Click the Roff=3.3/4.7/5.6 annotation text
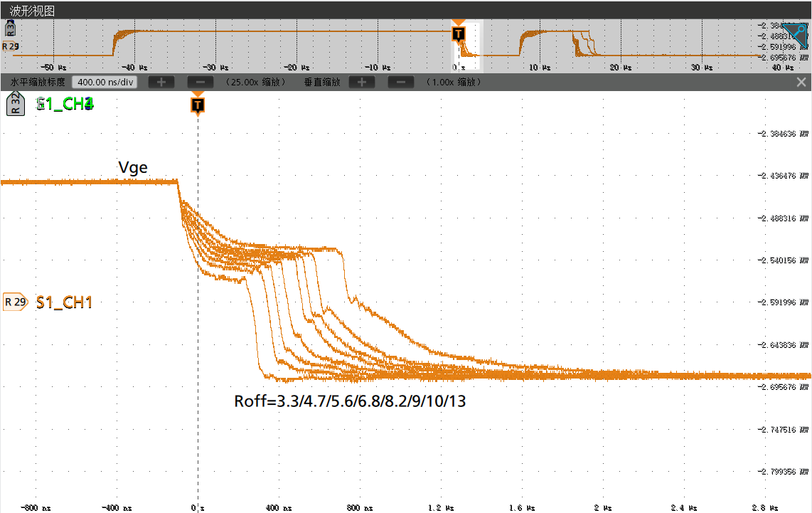This screenshot has height=513, width=812. [x=350, y=401]
